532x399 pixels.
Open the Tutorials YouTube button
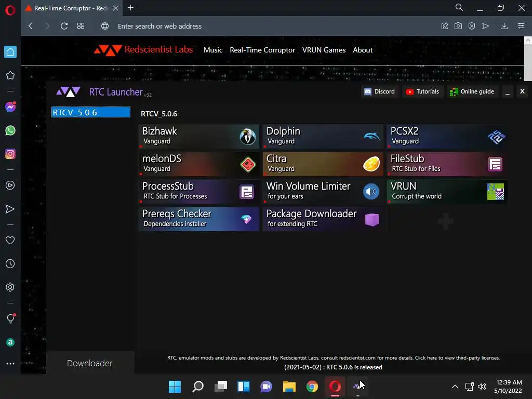(x=422, y=91)
